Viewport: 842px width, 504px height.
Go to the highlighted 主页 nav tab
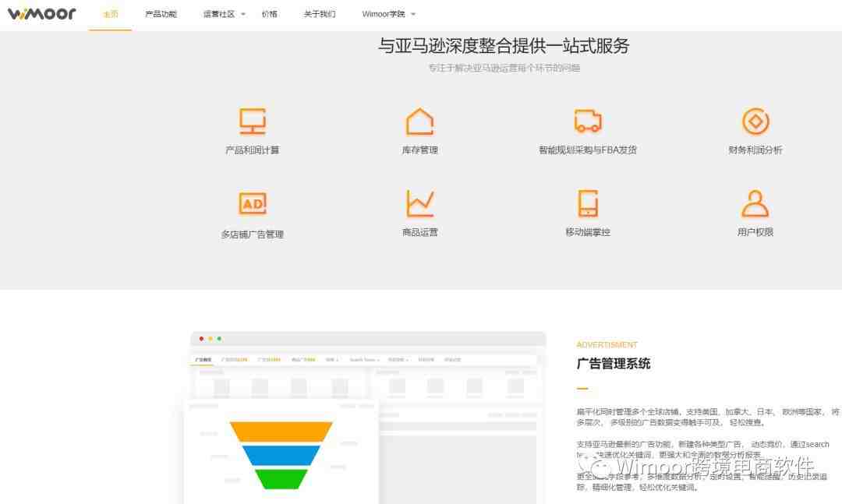point(110,14)
